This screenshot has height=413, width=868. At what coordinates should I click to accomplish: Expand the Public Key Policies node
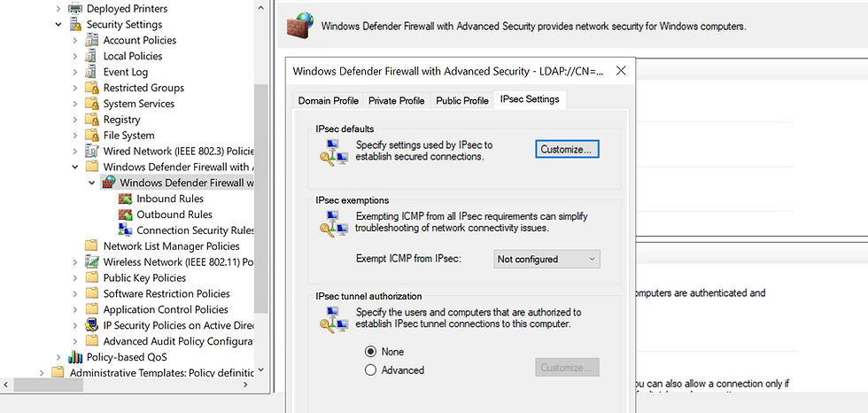click(75, 278)
